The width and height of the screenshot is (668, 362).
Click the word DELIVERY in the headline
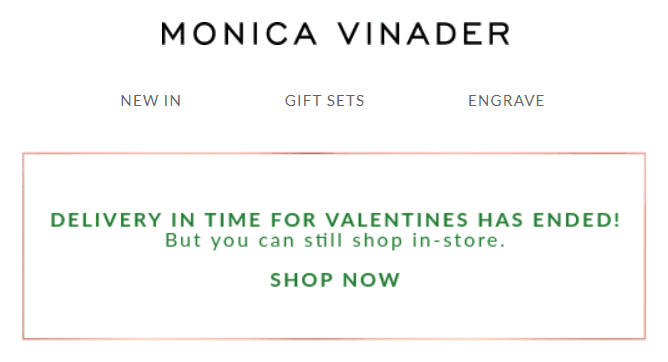pos(106,220)
